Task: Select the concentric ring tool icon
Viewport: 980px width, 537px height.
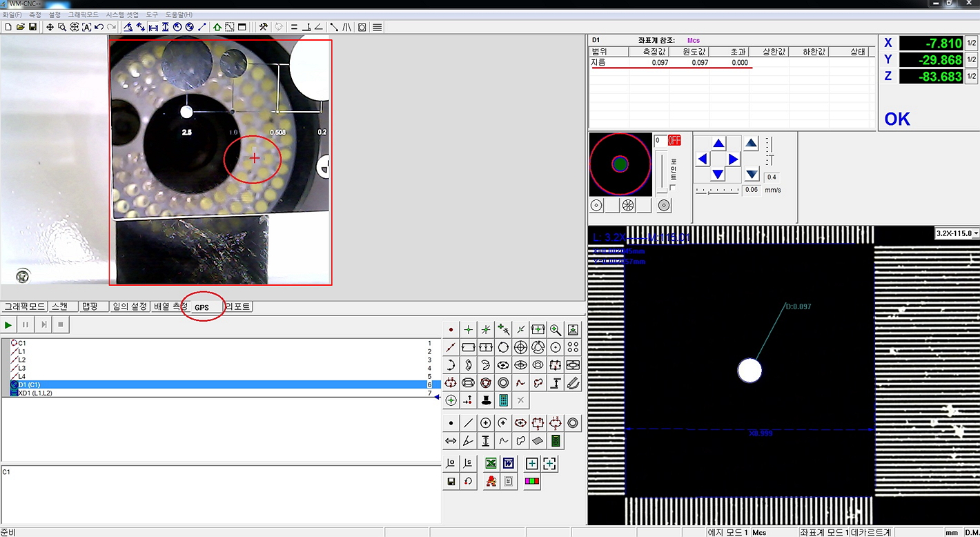Action: click(x=503, y=382)
